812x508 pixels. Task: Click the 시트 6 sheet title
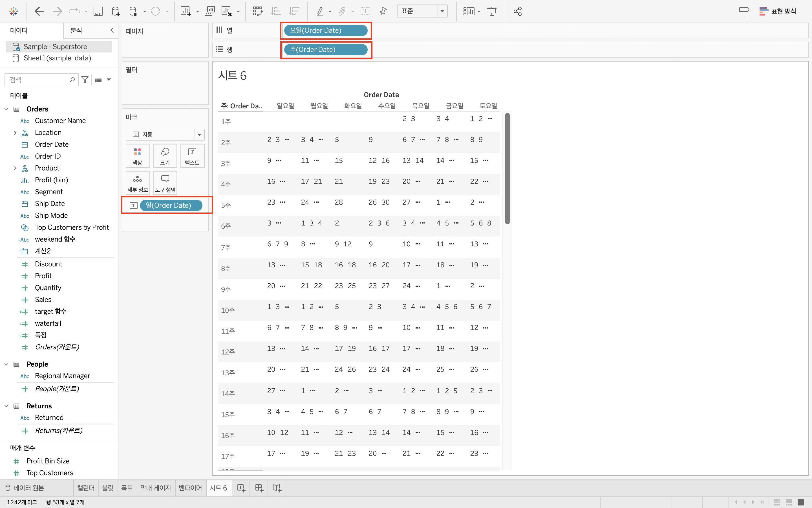pyautogui.click(x=232, y=76)
